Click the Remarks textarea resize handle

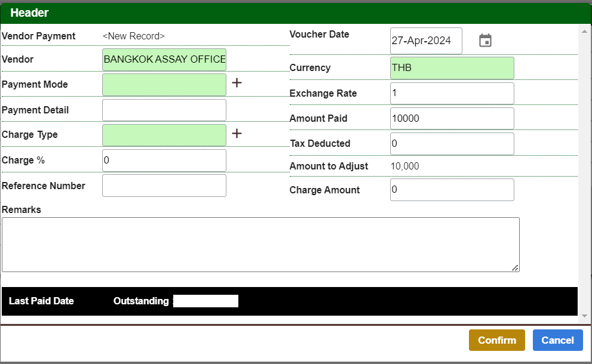516,268
